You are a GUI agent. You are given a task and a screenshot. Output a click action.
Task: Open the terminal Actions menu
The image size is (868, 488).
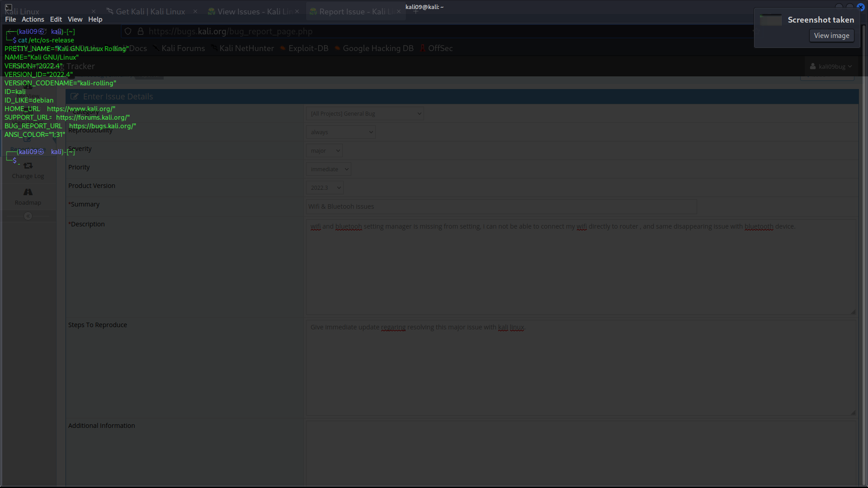point(33,19)
